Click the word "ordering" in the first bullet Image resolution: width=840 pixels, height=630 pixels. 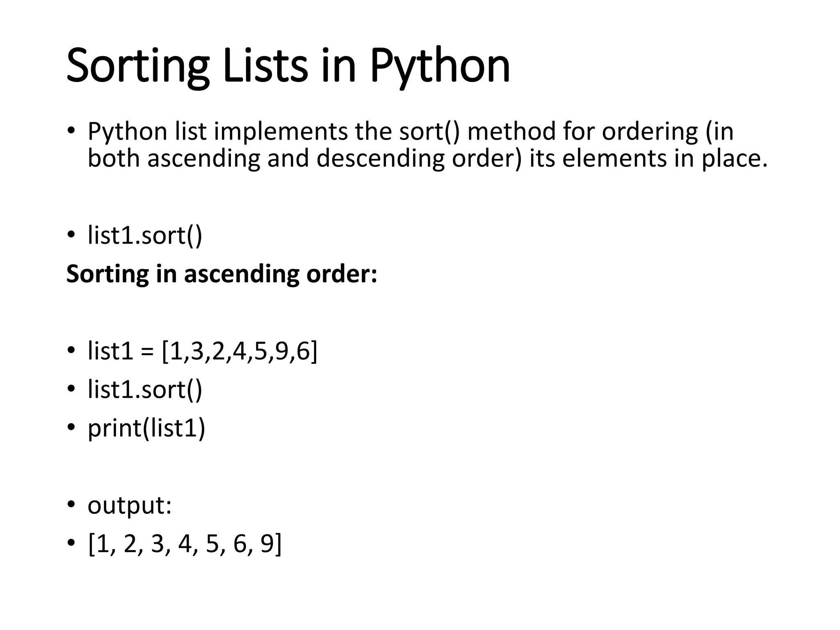click(x=650, y=132)
